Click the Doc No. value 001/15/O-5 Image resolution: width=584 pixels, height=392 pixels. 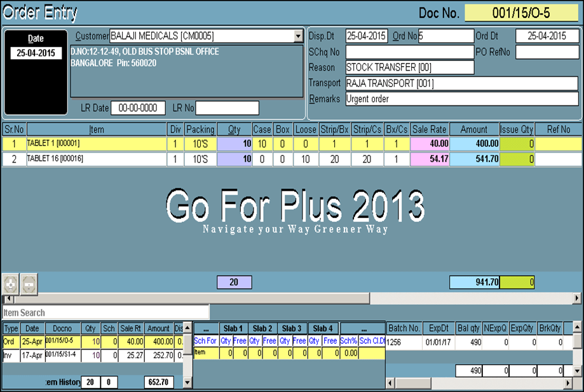pos(521,13)
